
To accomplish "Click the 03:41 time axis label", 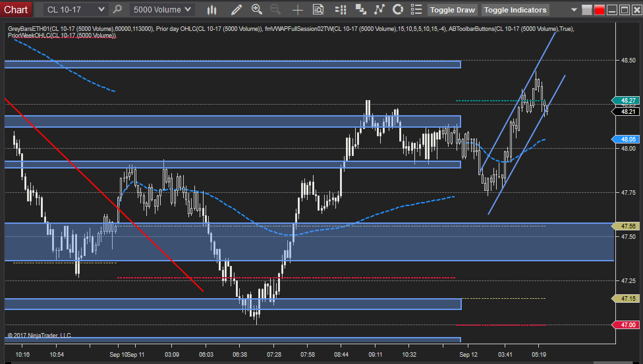I will (505, 355).
